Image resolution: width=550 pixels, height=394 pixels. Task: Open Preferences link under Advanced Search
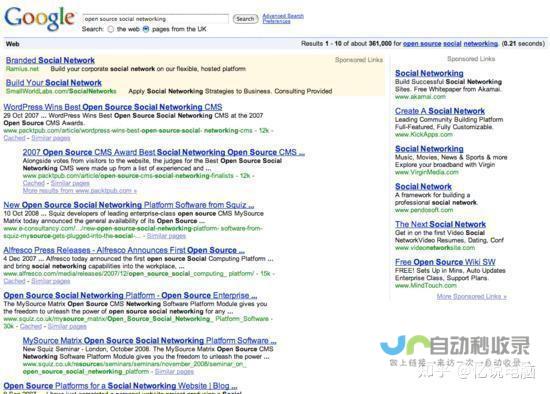tap(276, 21)
